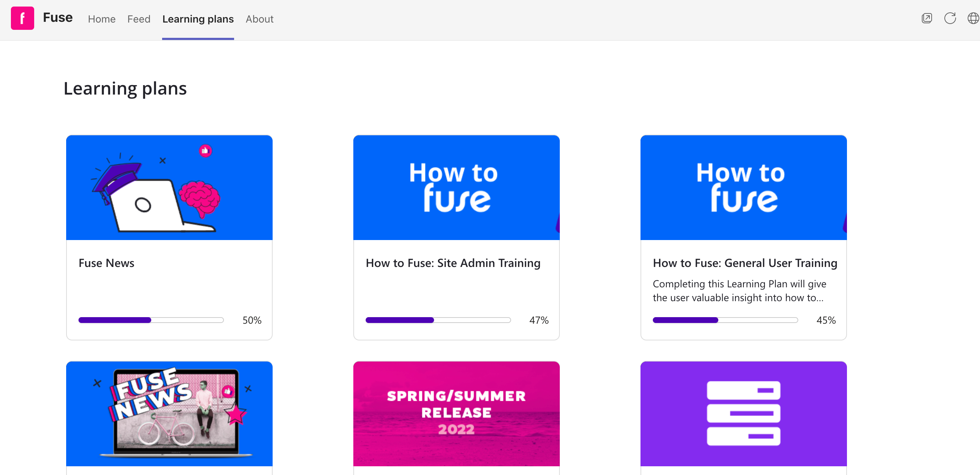980x475 pixels.
Task: Open the Fuse News plan title
Action: point(106,263)
